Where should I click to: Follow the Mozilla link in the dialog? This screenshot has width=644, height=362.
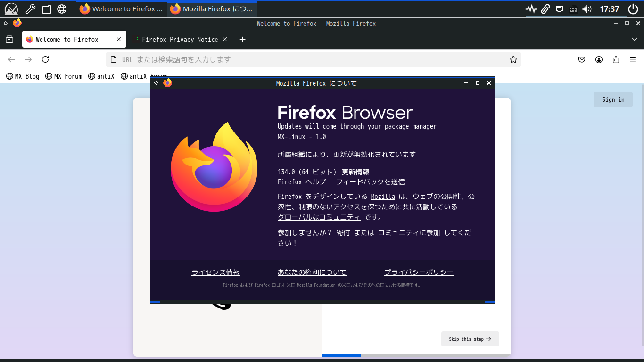tap(383, 197)
